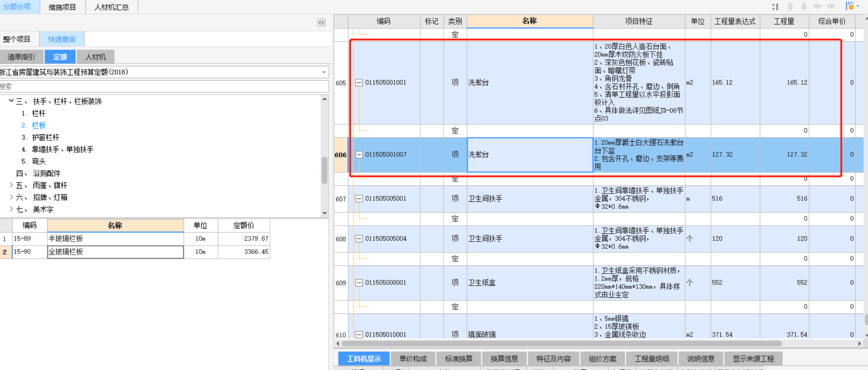
Task: Select tree item 栏板
Action: (39, 125)
